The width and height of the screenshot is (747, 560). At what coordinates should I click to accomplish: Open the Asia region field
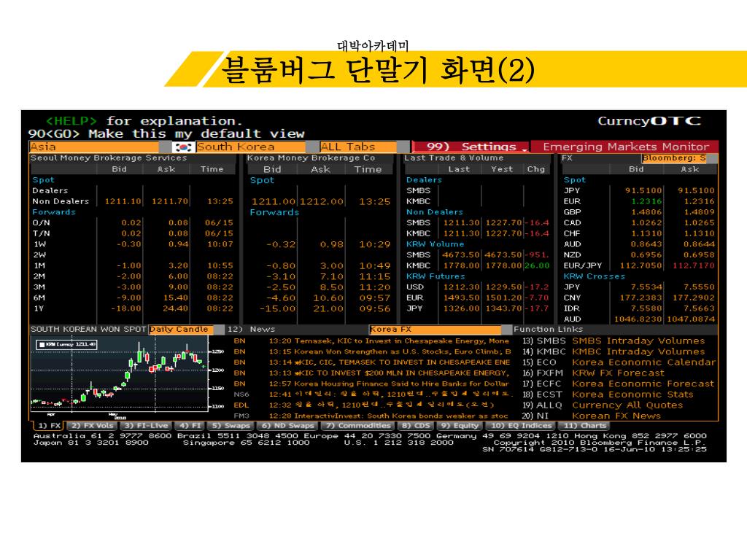(x=94, y=147)
